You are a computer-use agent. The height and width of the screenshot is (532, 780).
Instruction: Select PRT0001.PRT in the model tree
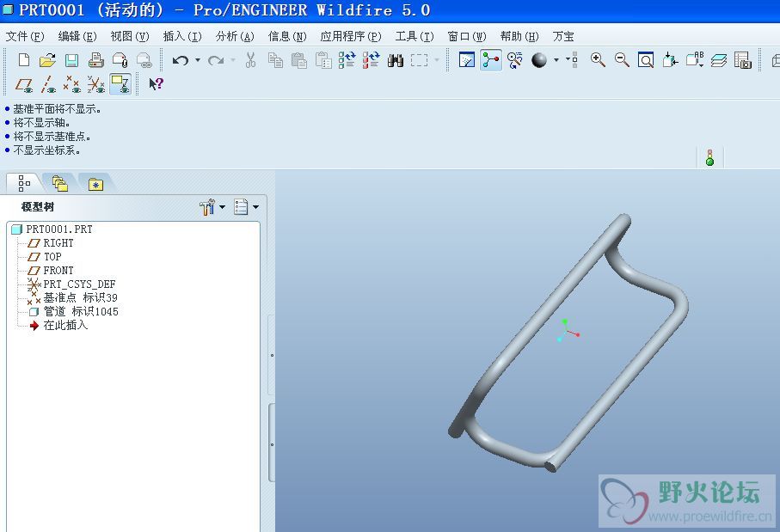[x=52, y=229]
